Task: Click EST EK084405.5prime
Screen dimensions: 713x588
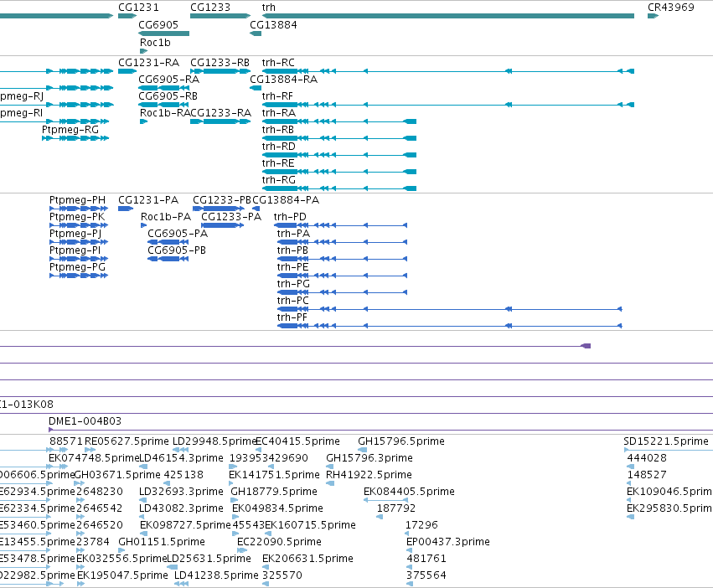Action: (409, 492)
